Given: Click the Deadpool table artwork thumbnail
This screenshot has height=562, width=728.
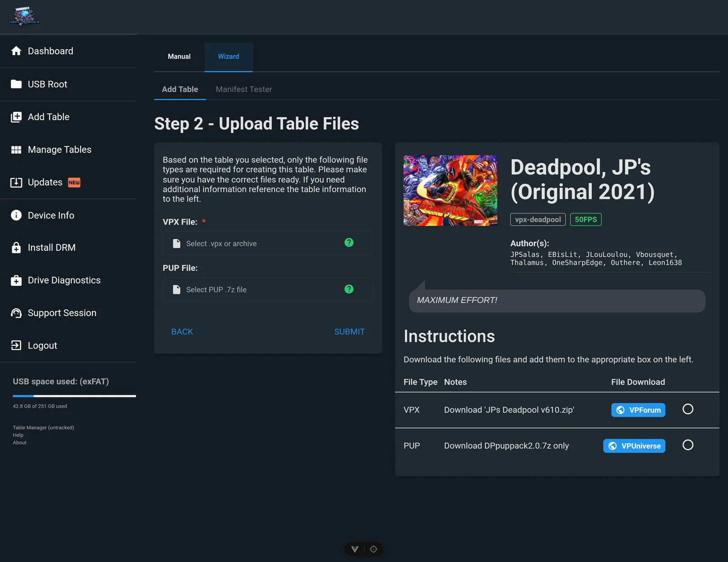Looking at the screenshot, I should (x=450, y=191).
